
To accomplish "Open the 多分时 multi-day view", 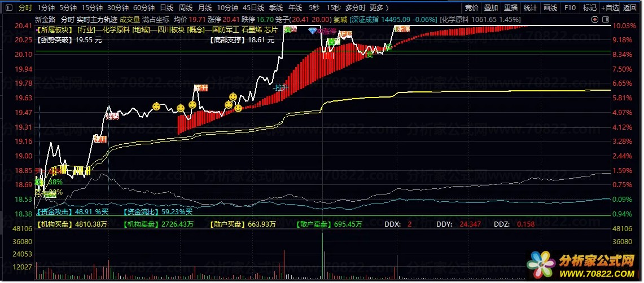I will [x=355, y=7].
